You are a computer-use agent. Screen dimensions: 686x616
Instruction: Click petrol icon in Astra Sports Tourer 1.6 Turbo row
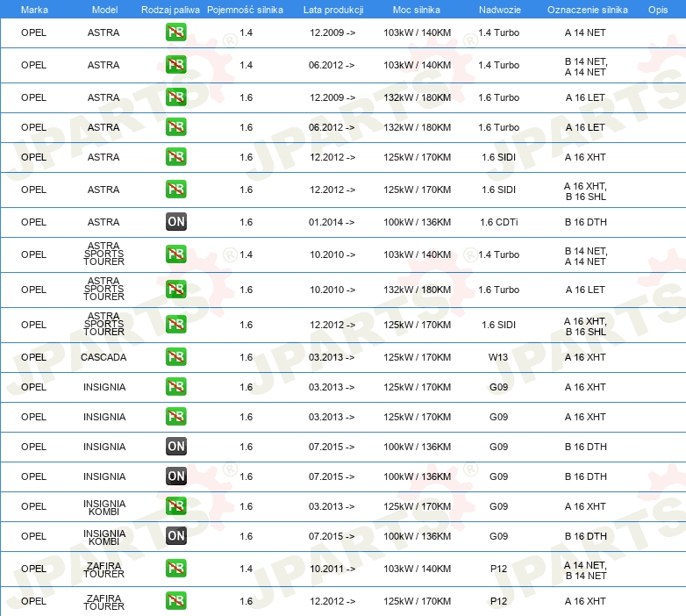(x=175, y=290)
